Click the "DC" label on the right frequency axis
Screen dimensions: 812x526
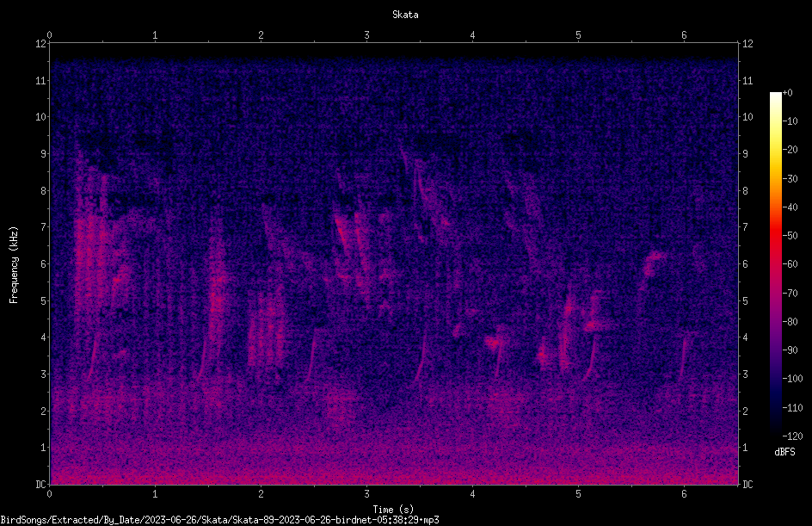pyautogui.click(x=747, y=485)
